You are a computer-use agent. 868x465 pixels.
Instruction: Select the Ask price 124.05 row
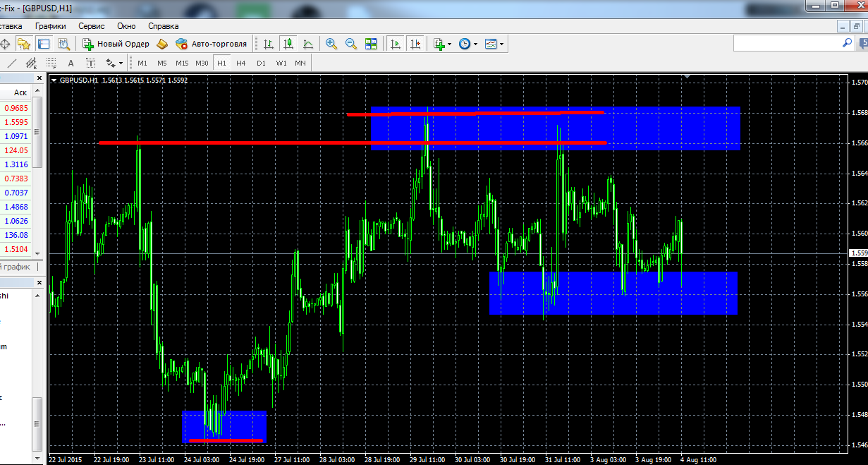[x=16, y=150]
